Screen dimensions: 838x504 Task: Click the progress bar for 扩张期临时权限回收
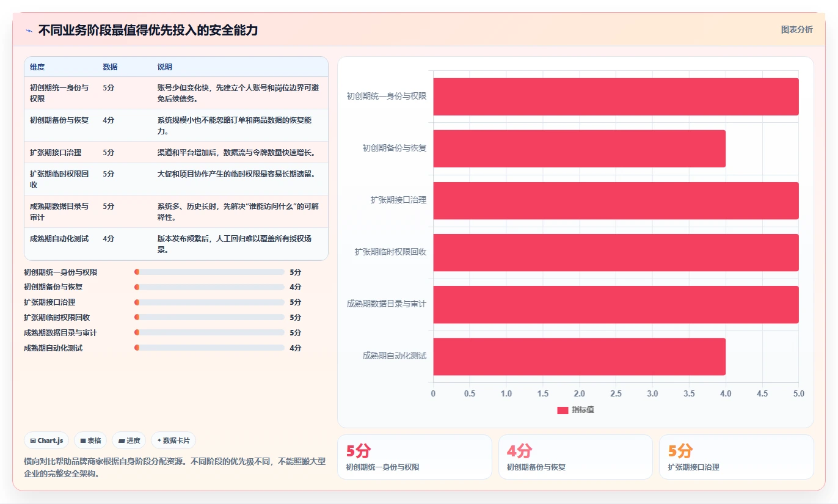[209, 318]
